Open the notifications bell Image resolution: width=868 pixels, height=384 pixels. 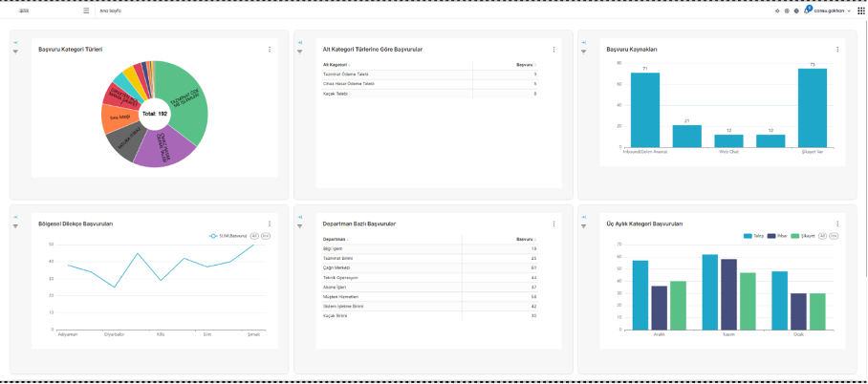point(807,11)
